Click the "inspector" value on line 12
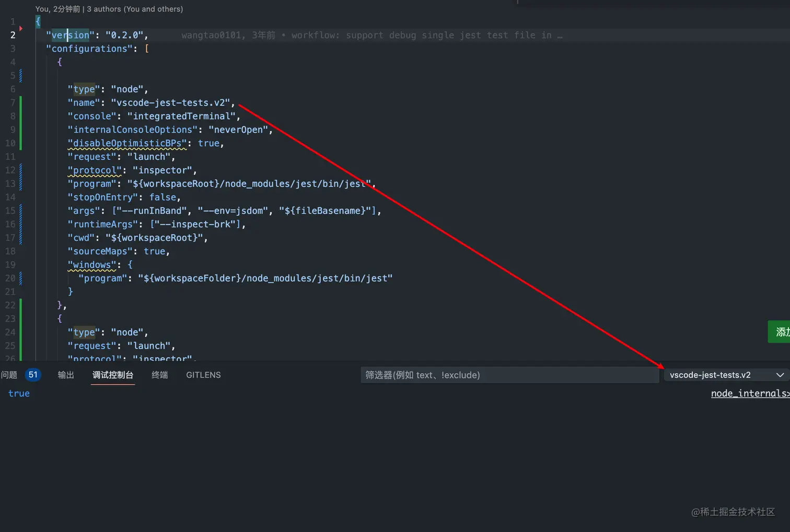 162,170
